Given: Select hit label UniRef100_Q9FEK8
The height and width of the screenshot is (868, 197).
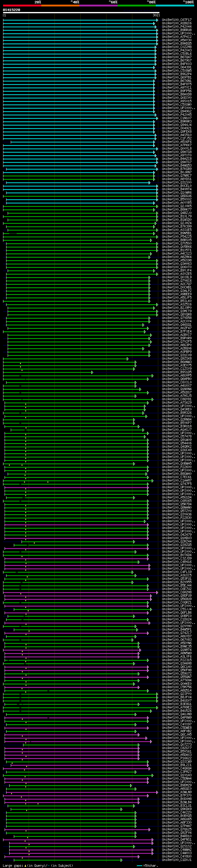Looking at the screenshot, I should click(x=177, y=131).
